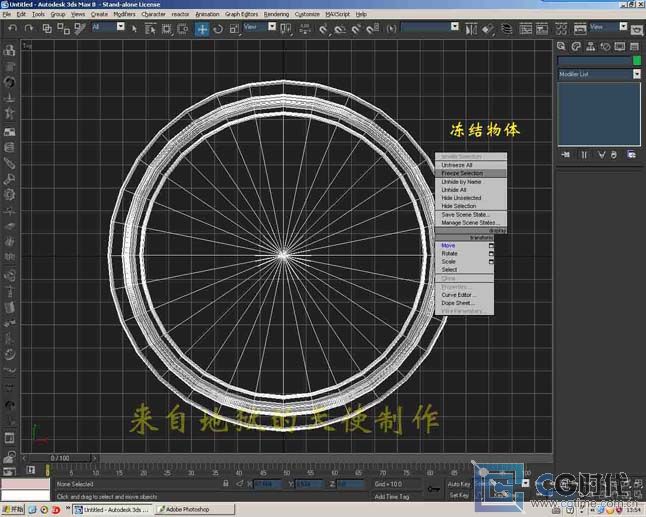Open the Render Scene dialog icon
The width and height of the screenshot is (646, 517).
(580, 29)
